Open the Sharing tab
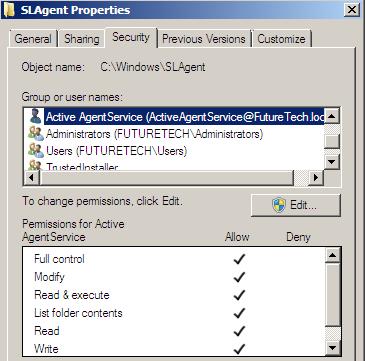 pyautogui.click(x=82, y=39)
